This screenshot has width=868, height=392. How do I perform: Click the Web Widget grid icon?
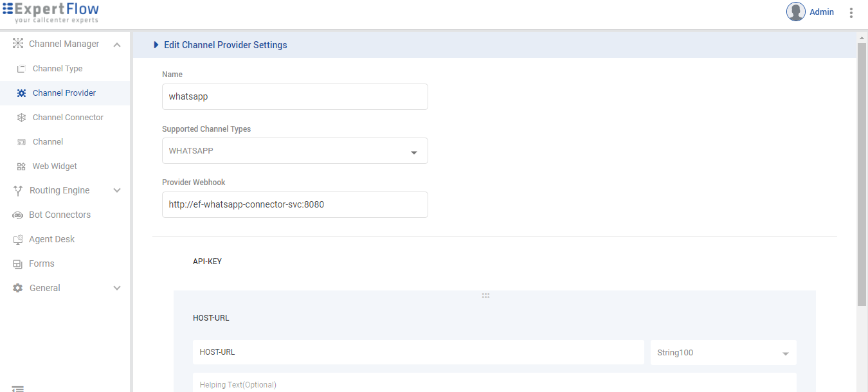21,166
